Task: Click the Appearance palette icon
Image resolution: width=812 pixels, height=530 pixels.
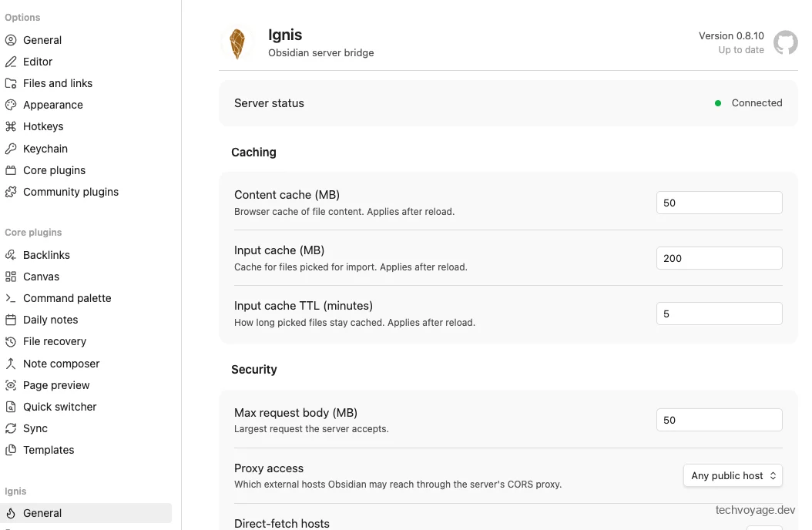Action: pyautogui.click(x=11, y=105)
